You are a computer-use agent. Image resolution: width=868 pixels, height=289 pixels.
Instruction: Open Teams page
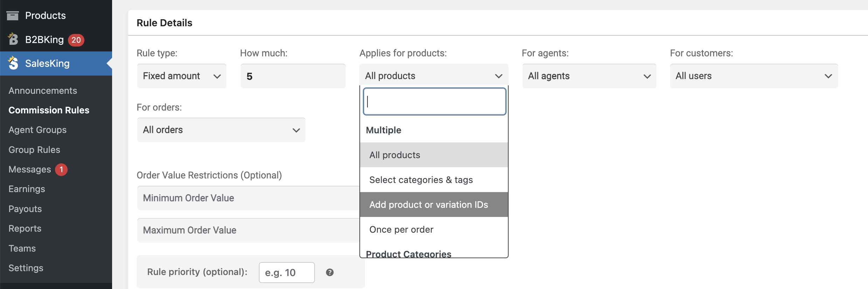[22, 248]
